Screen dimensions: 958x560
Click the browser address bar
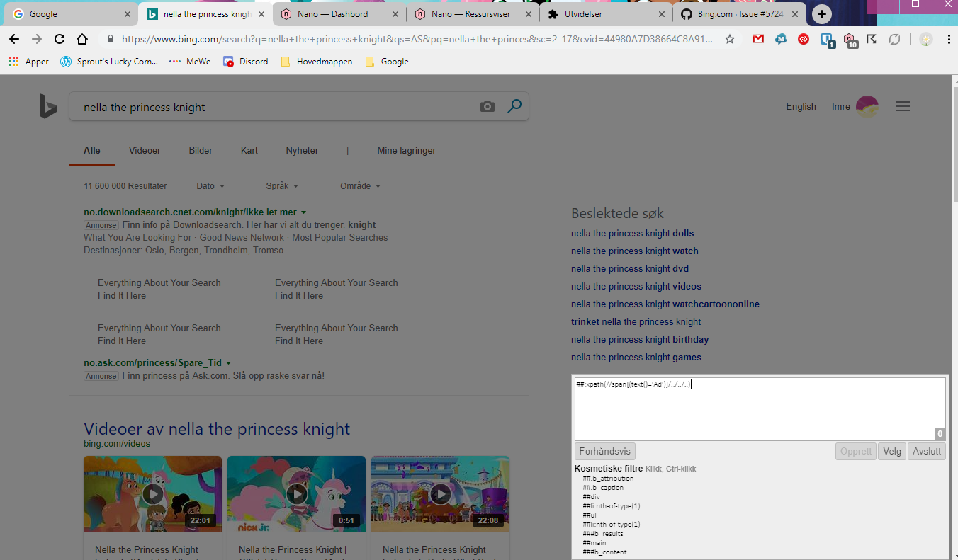[x=418, y=40]
